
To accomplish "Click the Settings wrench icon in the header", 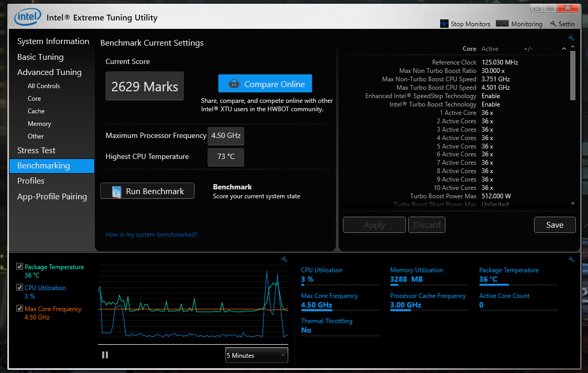I will point(553,24).
